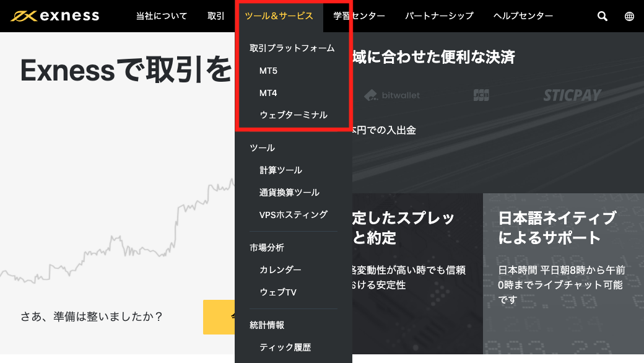Open the パートナーシップ menu
Image resolution: width=644 pixels, height=363 pixels.
439,16
